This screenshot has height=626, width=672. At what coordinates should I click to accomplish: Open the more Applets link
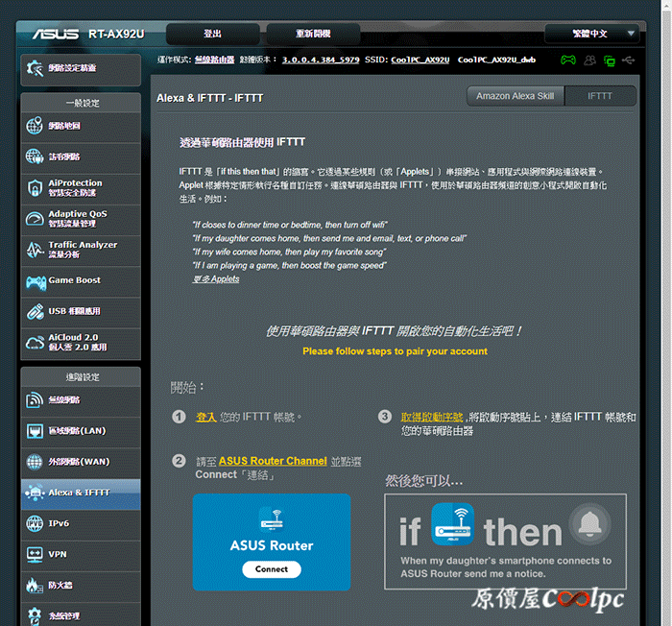(216, 279)
